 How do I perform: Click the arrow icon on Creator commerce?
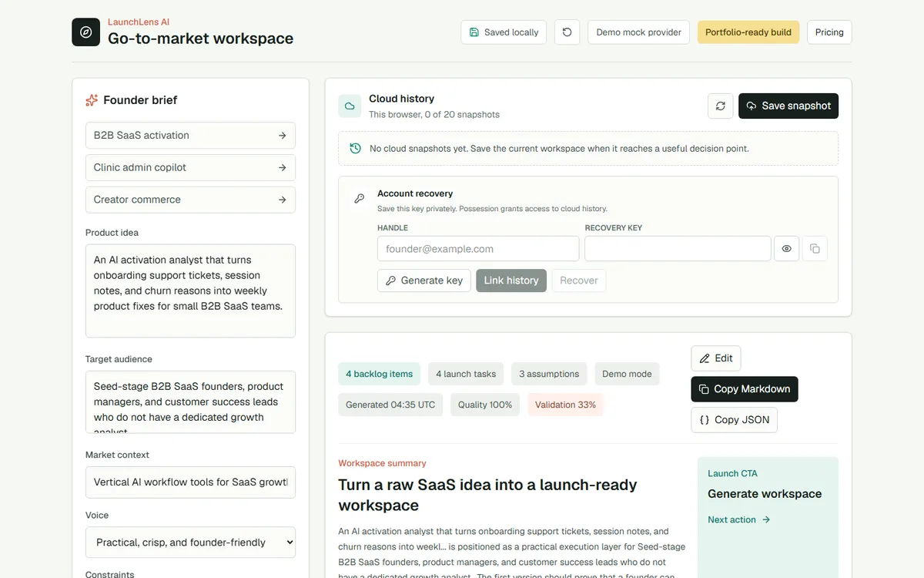tap(283, 200)
